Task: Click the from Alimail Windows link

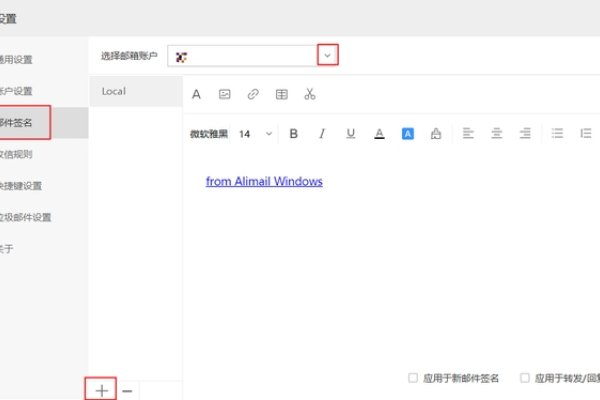Action: (264, 181)
